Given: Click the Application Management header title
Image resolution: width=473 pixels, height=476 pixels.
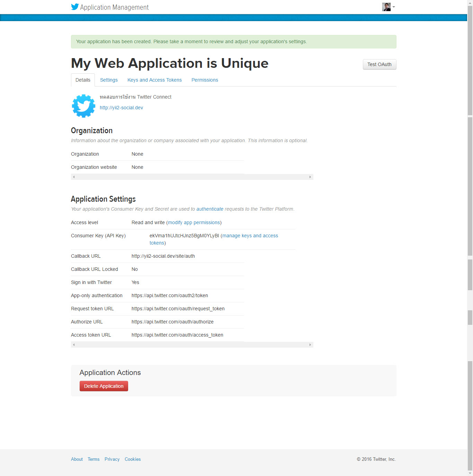Looking at the screenshot, I should tap(114, 7).
